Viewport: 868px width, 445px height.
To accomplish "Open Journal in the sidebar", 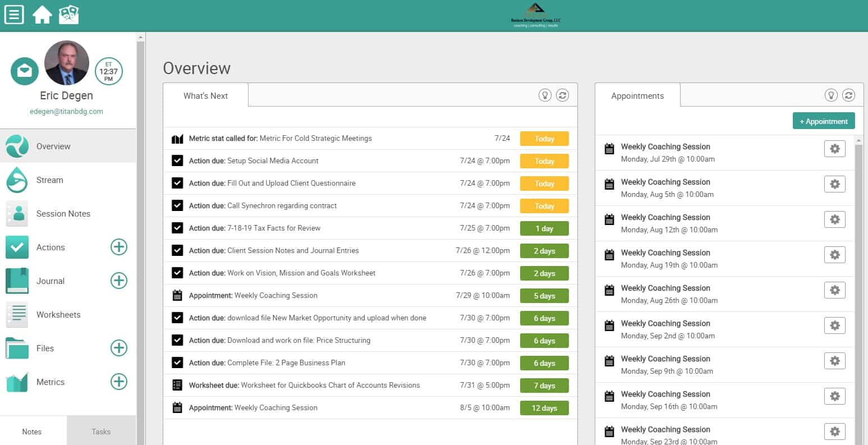I will click(50, 281).
